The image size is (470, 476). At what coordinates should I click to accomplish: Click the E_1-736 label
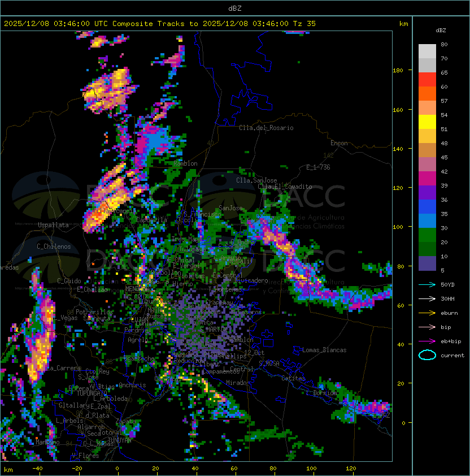coord(318,167)
